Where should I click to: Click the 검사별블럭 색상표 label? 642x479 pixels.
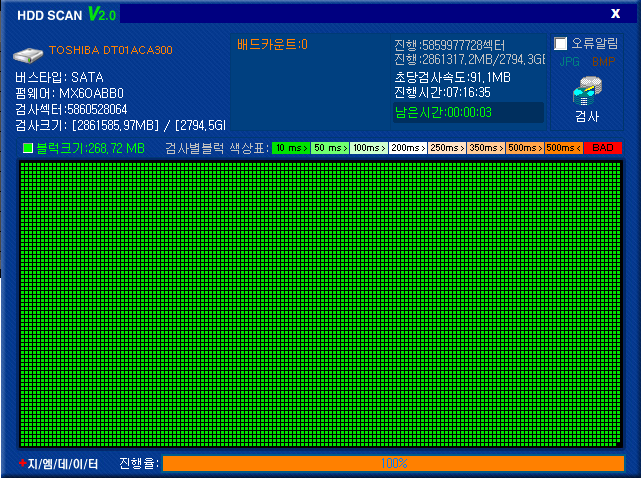point(217,148)
